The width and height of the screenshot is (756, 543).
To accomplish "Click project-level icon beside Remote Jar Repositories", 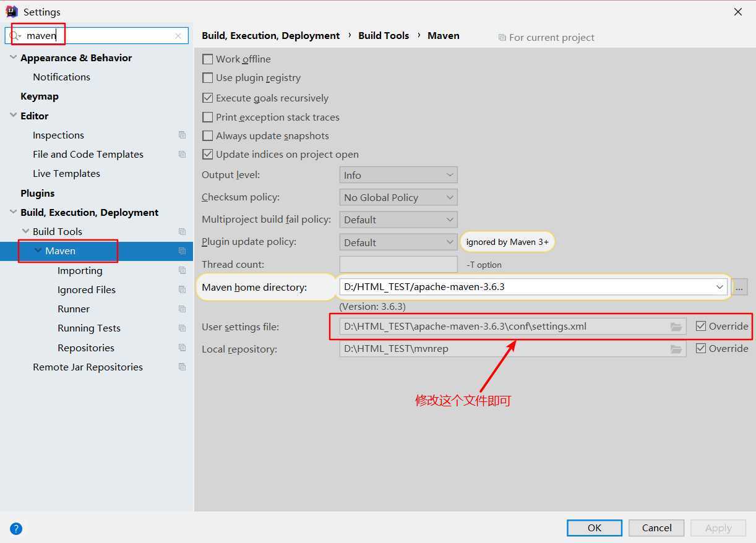I will tap(182, 367).
